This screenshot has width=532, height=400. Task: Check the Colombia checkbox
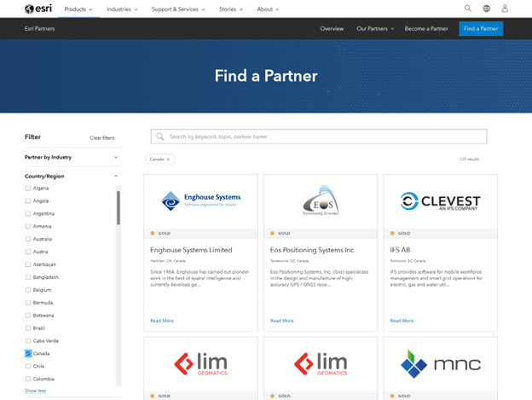[x=28, y=379]
